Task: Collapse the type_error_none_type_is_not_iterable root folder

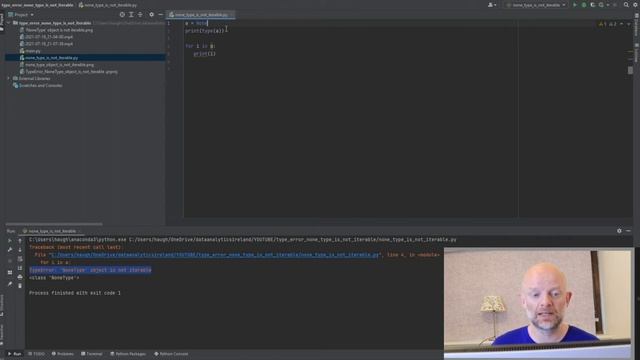Action: click(x=9, y=23)
